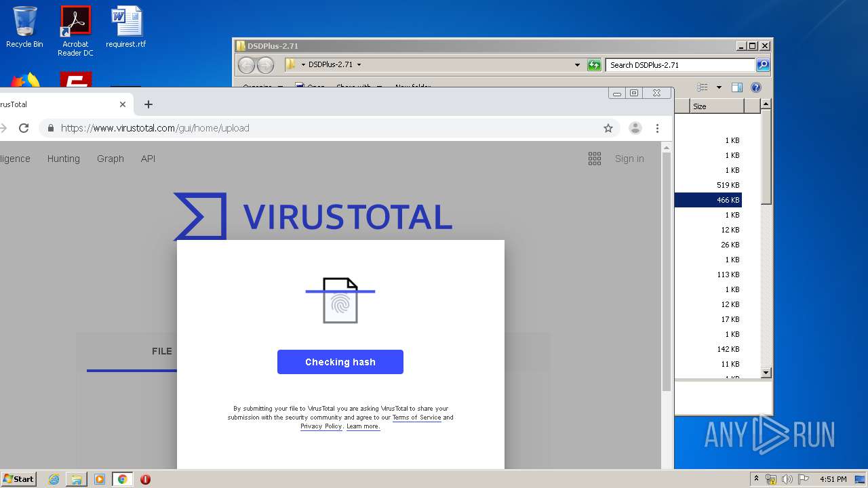Expand DSDPlus-2.71 breadcrumb arrow

(x=359, y=65)
